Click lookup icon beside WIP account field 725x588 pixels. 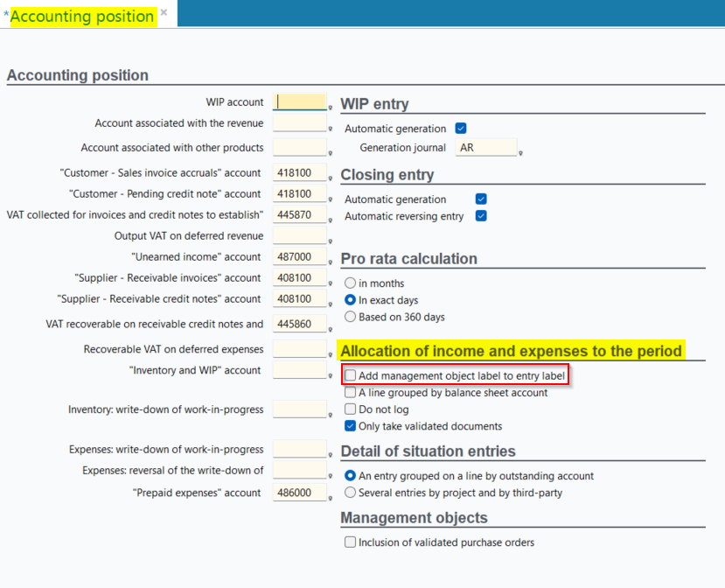click(x=331, y=108)
